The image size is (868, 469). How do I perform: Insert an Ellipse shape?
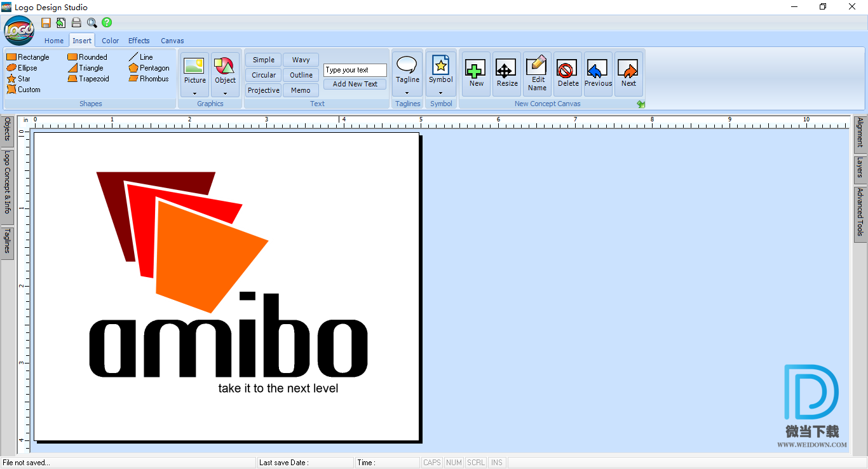point(22,68)
